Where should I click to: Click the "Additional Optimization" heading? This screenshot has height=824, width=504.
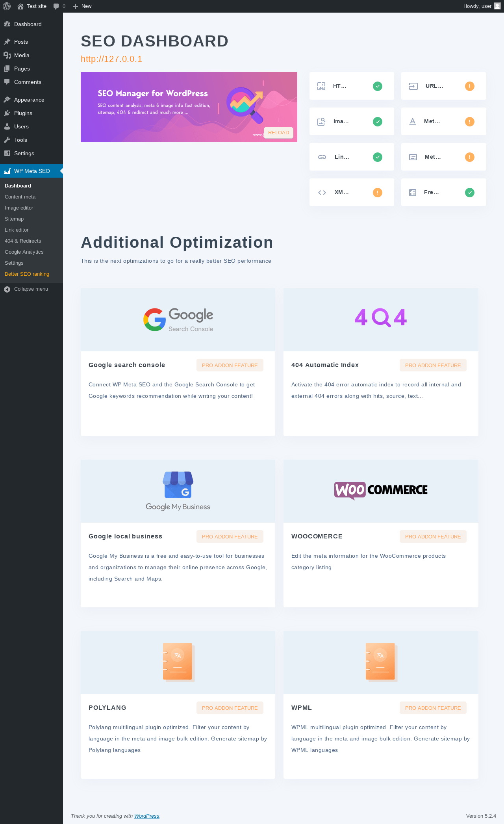point(177,243)
